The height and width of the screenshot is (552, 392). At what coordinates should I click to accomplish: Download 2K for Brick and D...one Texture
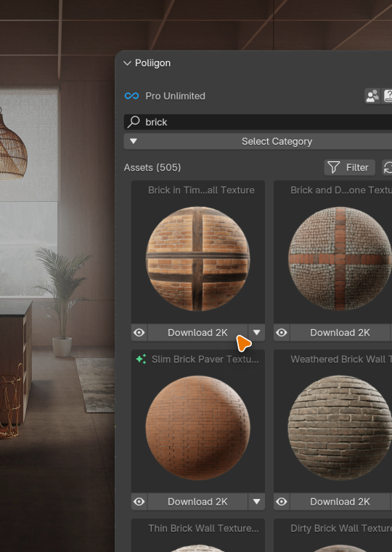pyautogui.click(x=340, y=333)
